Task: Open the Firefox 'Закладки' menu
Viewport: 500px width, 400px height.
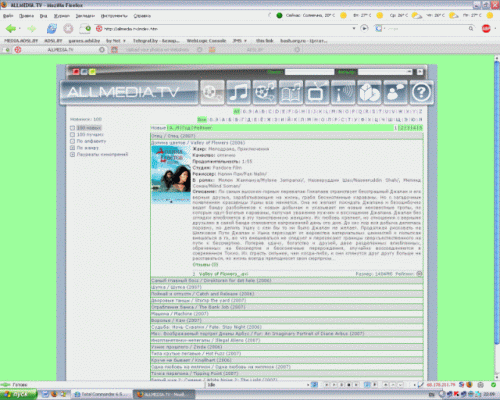Action: coord(85,16)
